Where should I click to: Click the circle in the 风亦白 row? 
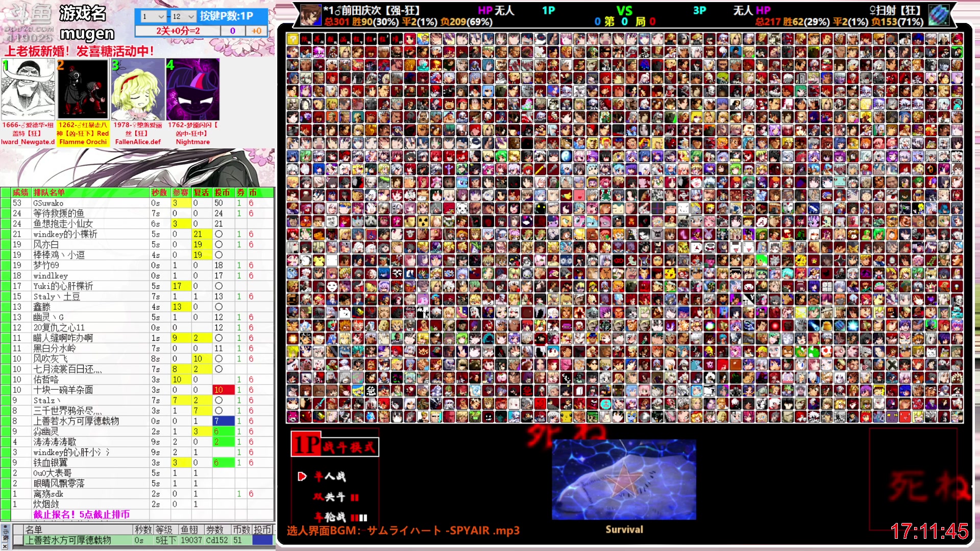218,244
